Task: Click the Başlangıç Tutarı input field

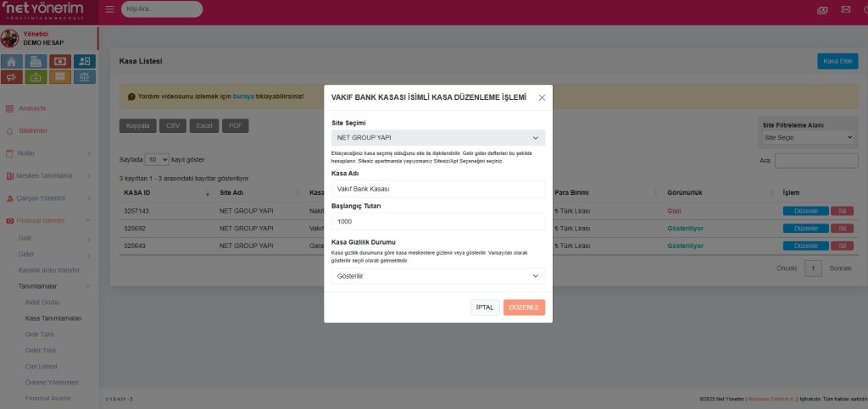Action: tap(437, 221)
